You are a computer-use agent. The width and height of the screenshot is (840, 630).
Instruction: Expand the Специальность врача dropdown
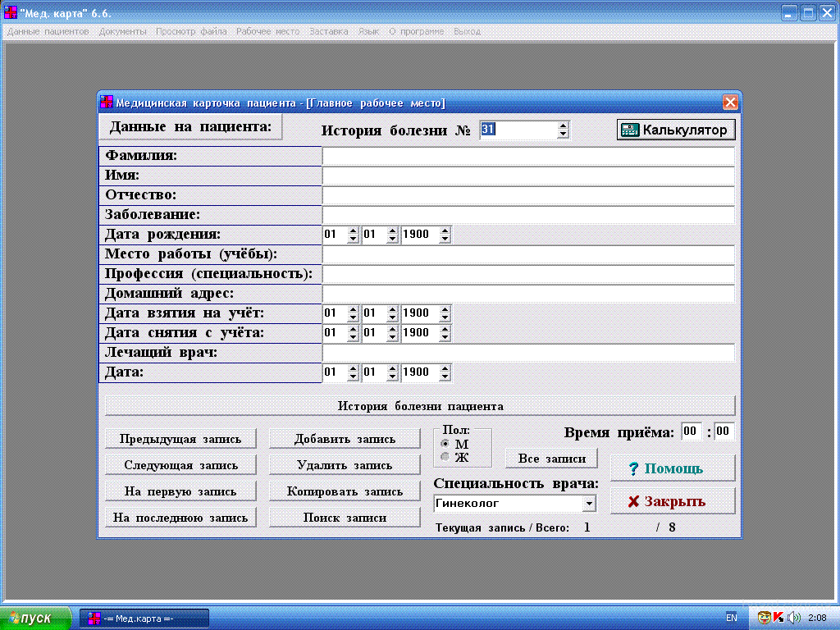click(588, 504)
